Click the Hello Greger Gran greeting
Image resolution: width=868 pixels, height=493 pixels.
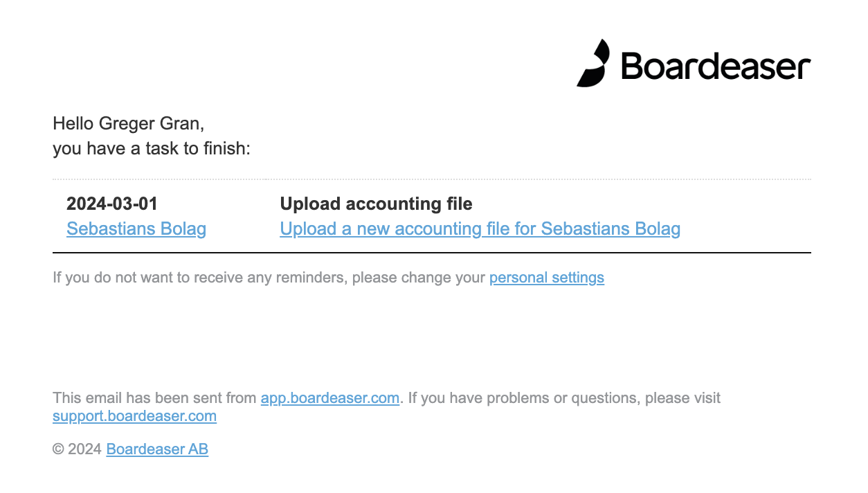click(x=129, y=124)
